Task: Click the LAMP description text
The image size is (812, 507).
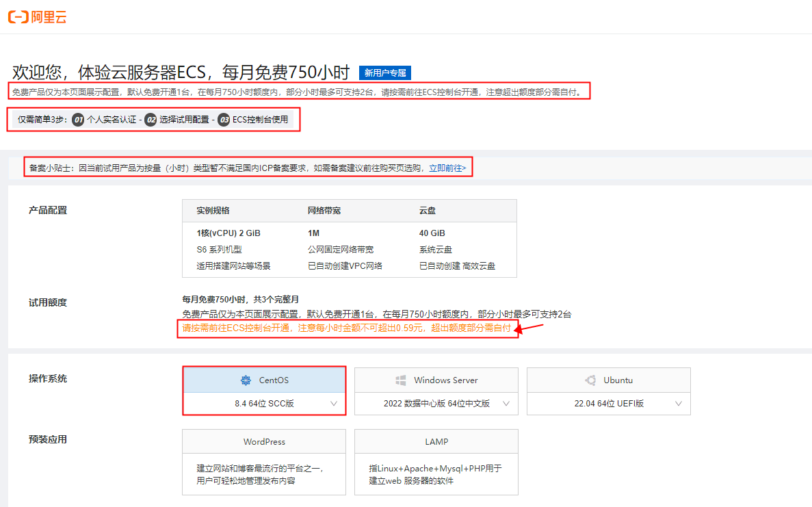Action: [436, 474]
